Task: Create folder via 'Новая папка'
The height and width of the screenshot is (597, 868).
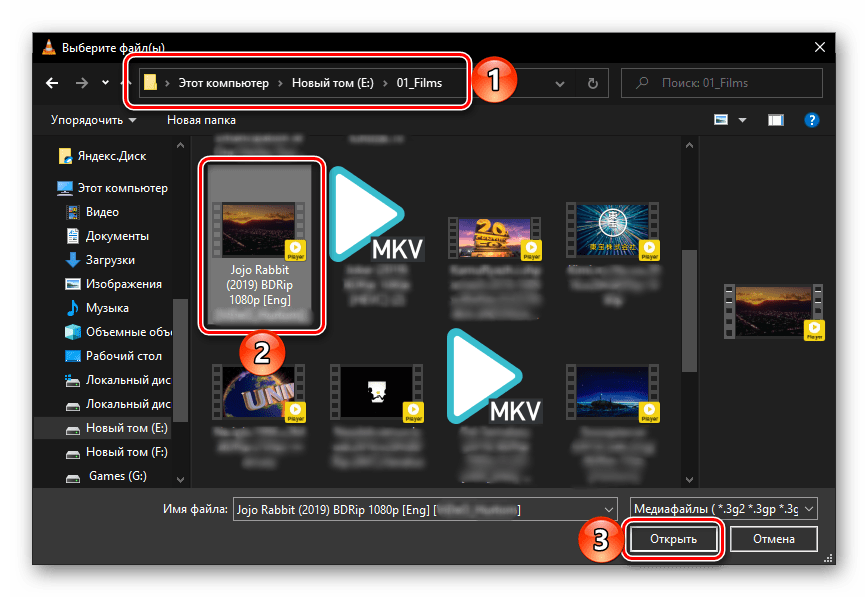Action: [x=202, y=120]
